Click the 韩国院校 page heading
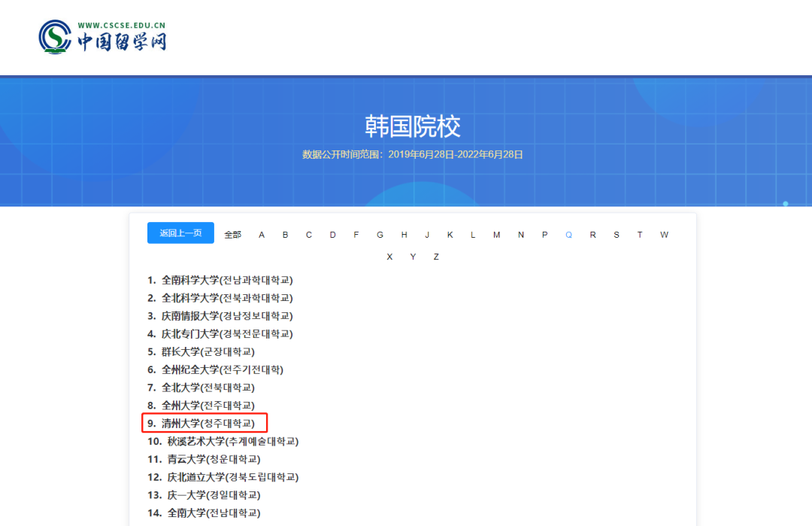The width and height of the screenshot is (812, 526). pos(412,126)
